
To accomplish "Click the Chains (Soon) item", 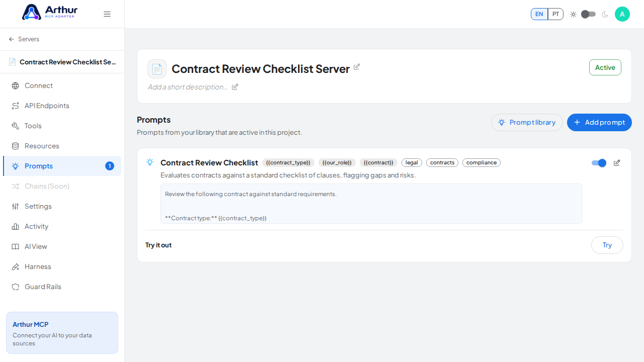I will coord(62,186).
